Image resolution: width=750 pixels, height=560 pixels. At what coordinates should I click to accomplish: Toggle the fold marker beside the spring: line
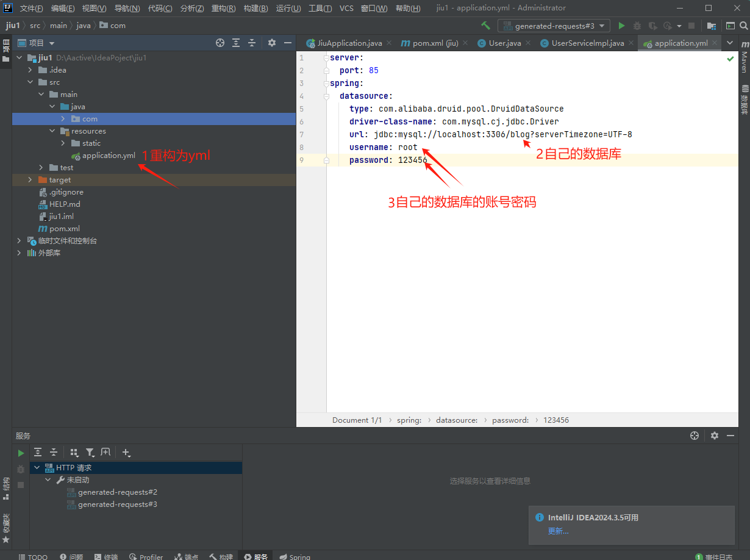[326, 83]
